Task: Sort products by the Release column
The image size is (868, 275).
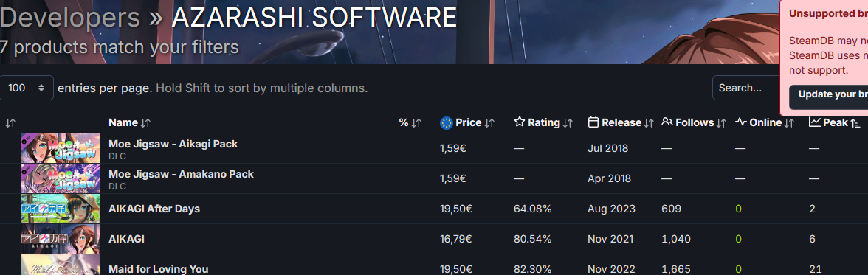Action: [x=621, y=123]
